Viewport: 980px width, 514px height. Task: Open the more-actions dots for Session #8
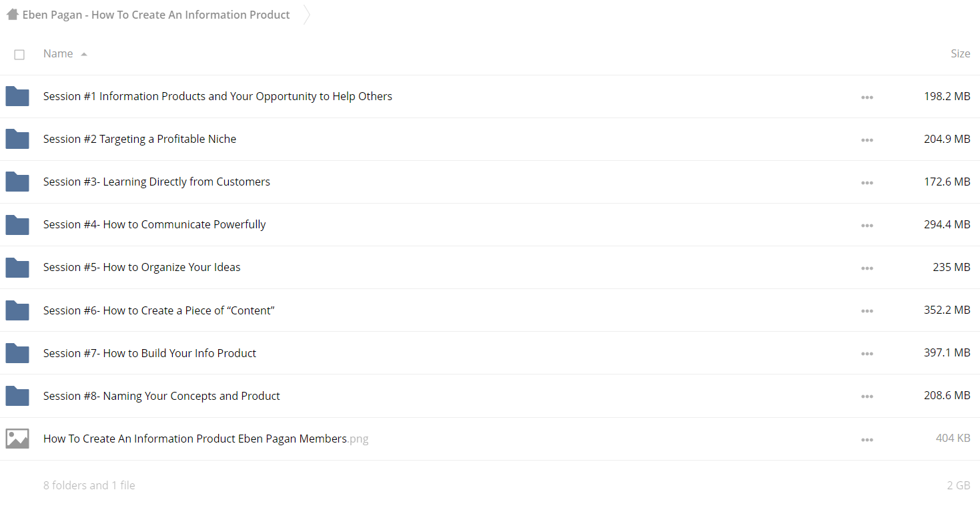pyautogui.click(x=867, y=397)
